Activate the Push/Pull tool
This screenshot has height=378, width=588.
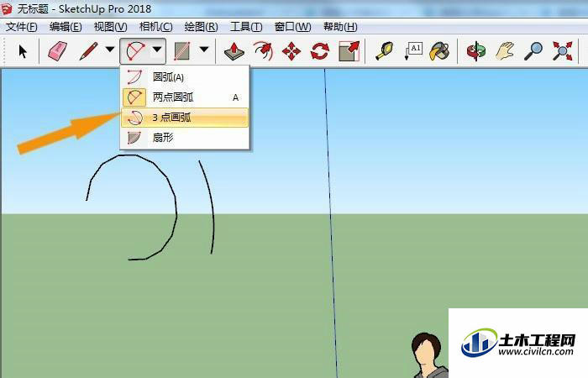pyautogui.click(x=234, y=51)
